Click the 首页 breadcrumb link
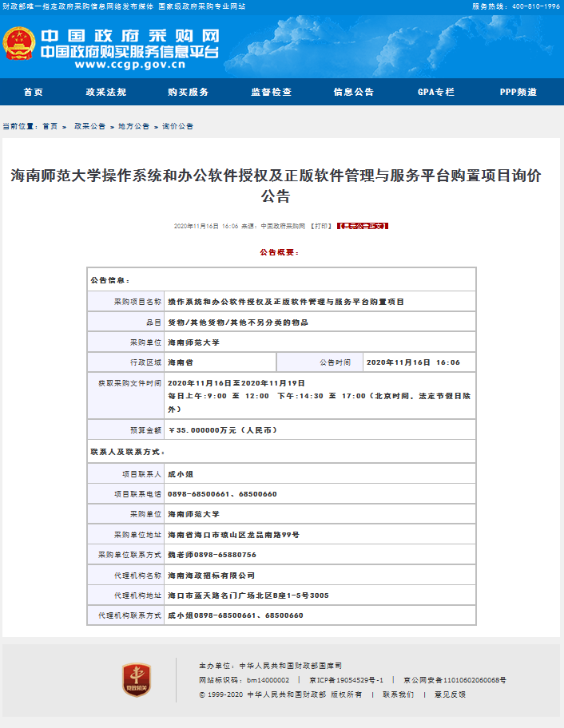 (50, 126)
